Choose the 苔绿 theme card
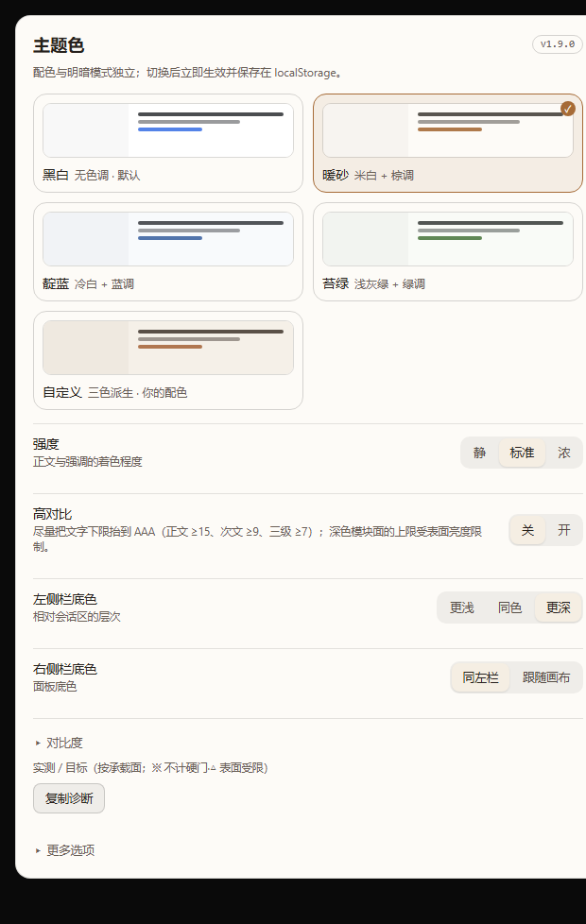The width and height of the screenshot is (586, 924). pos(447,251)
